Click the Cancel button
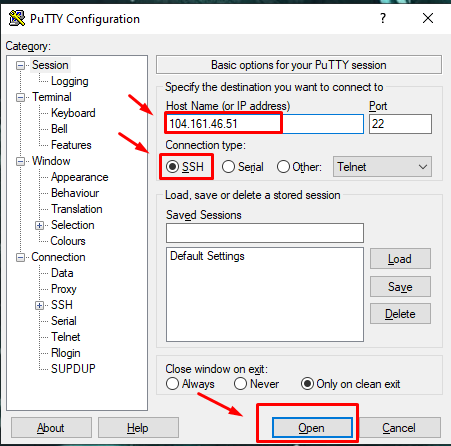 pyautogui.click(x=399, y=428)
